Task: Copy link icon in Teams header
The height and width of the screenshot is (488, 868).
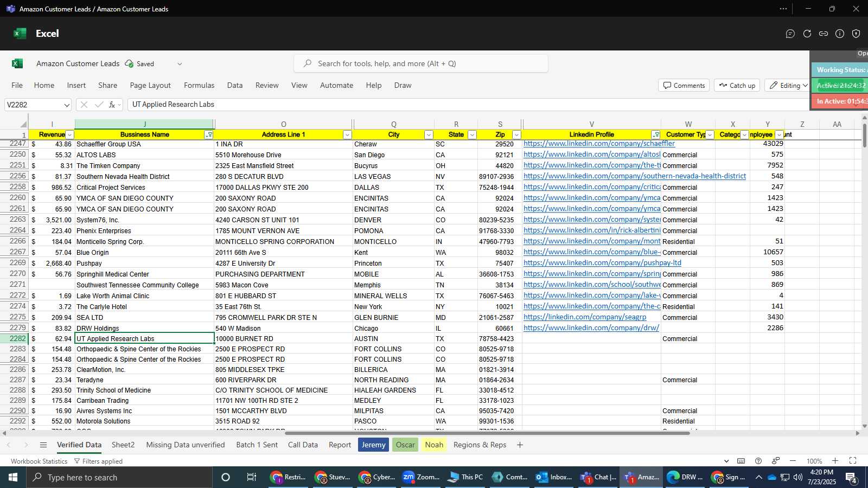Action: pyautogui.click(x=824, y=34)
